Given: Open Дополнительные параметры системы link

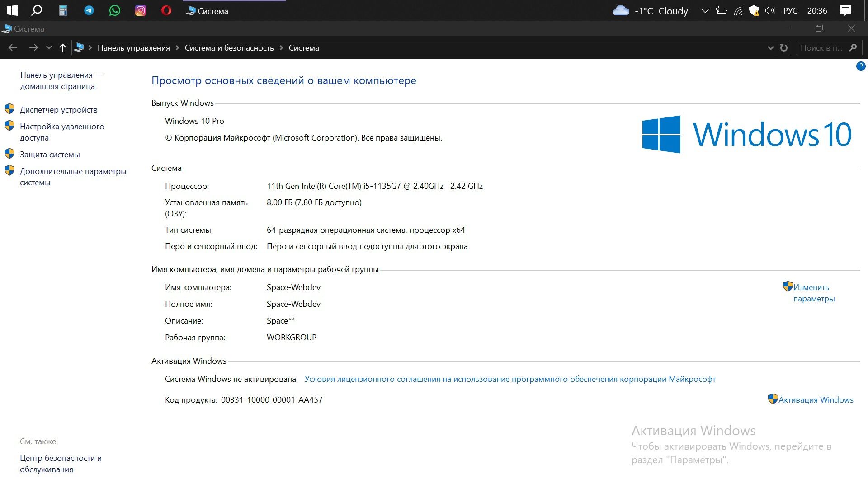Looking at the screenshot, I should 73,177.
